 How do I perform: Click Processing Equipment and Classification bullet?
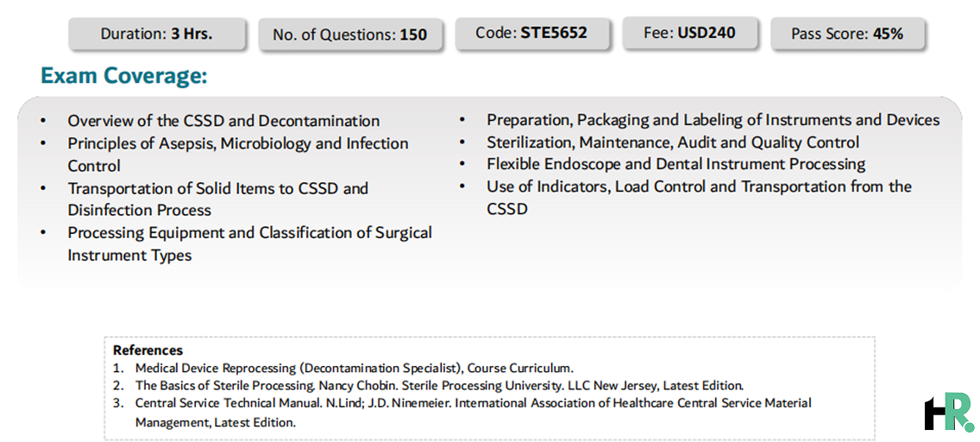click(x=250, y=243)
